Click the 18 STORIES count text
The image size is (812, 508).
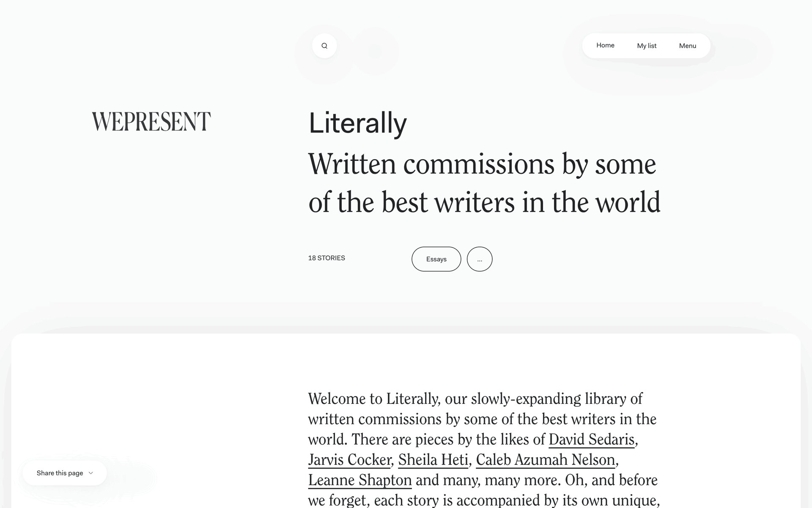326,258
